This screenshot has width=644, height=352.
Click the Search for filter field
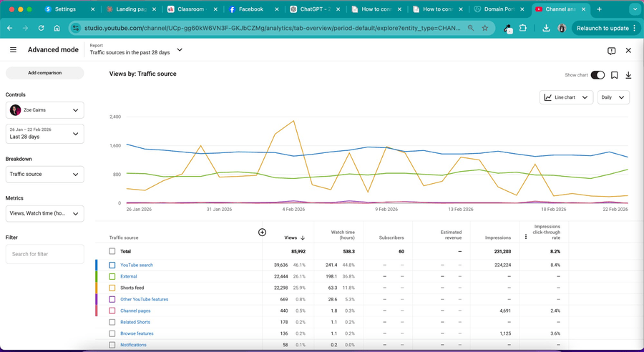44,254
